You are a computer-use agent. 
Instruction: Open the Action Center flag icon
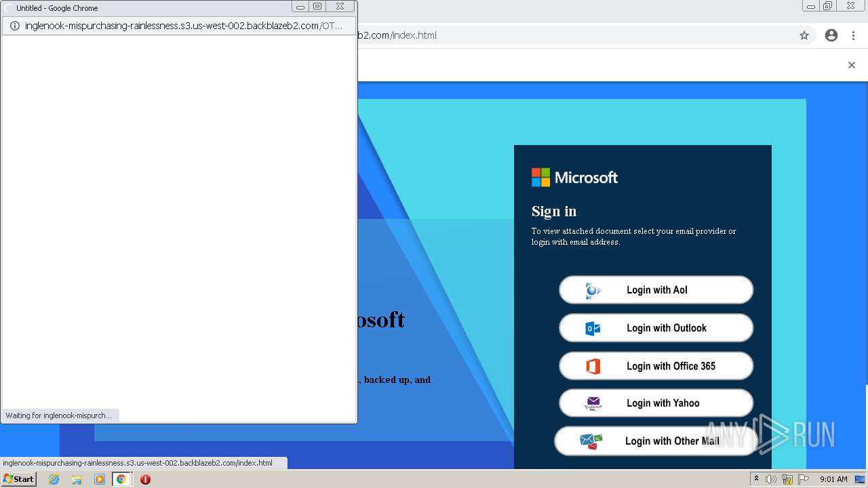tap(804, 479)
